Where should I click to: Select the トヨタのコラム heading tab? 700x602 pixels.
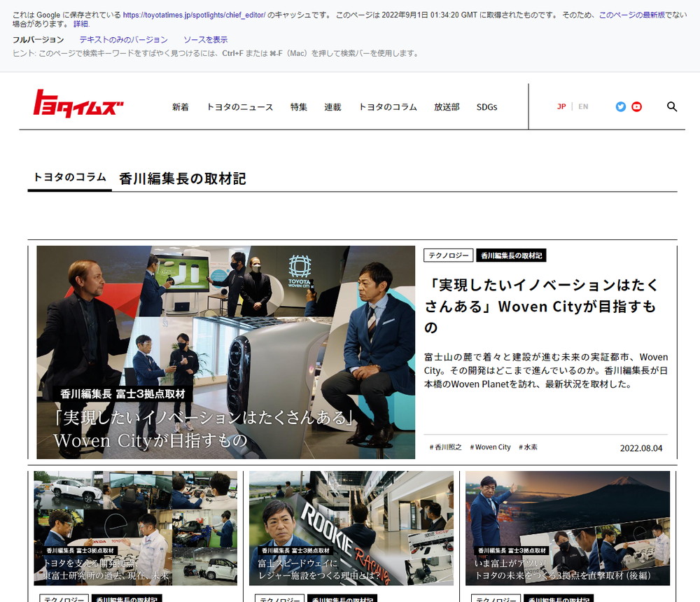pos(69,177)
